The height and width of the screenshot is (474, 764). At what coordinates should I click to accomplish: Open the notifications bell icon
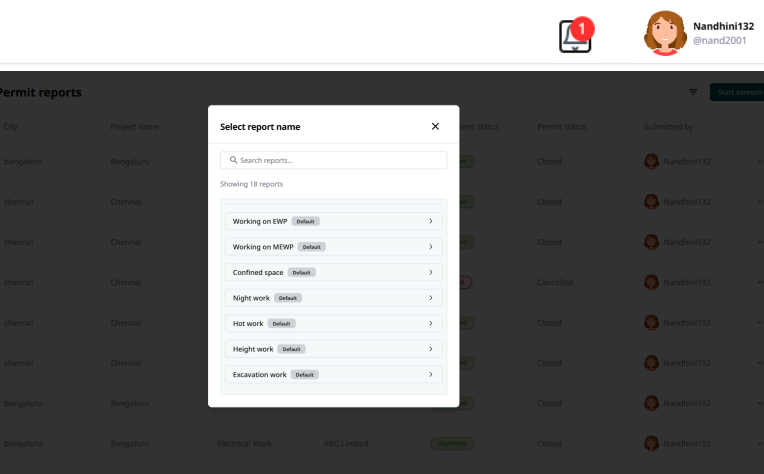point(573,37)
